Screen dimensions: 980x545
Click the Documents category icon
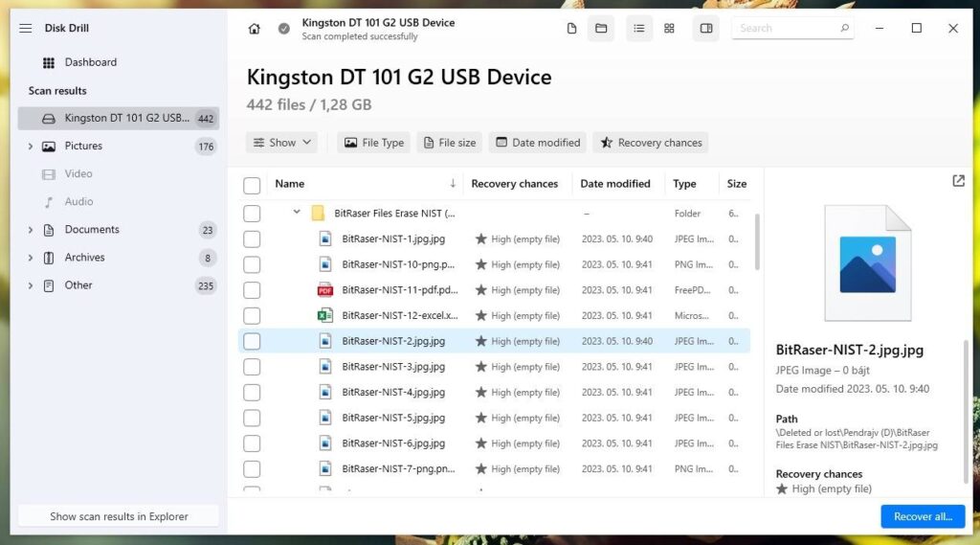point(48,230)
